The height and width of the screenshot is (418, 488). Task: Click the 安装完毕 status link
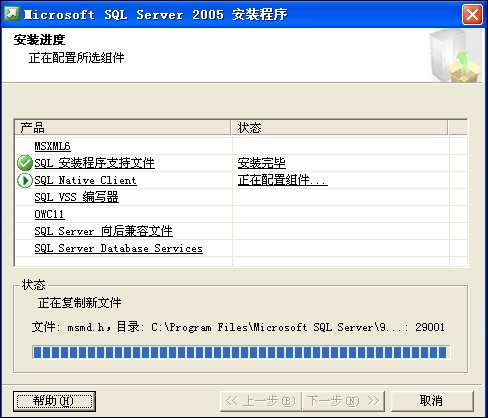point(261,163)
